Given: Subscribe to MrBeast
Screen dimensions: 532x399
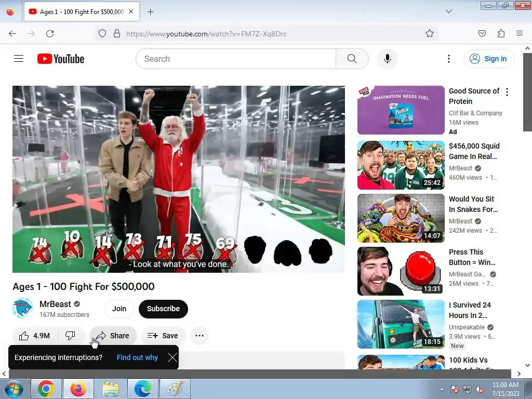Looking at the screenshot, I should tap(163, 309).
